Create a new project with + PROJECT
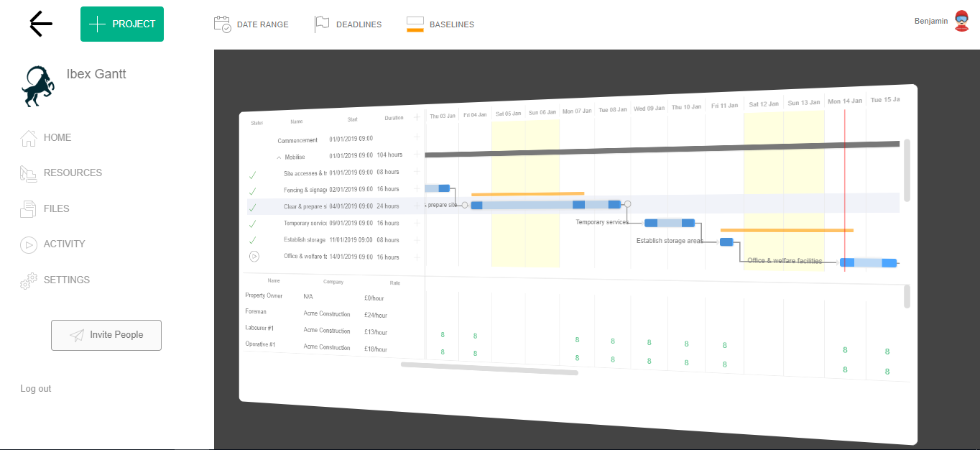 click(x=122, y=24)
